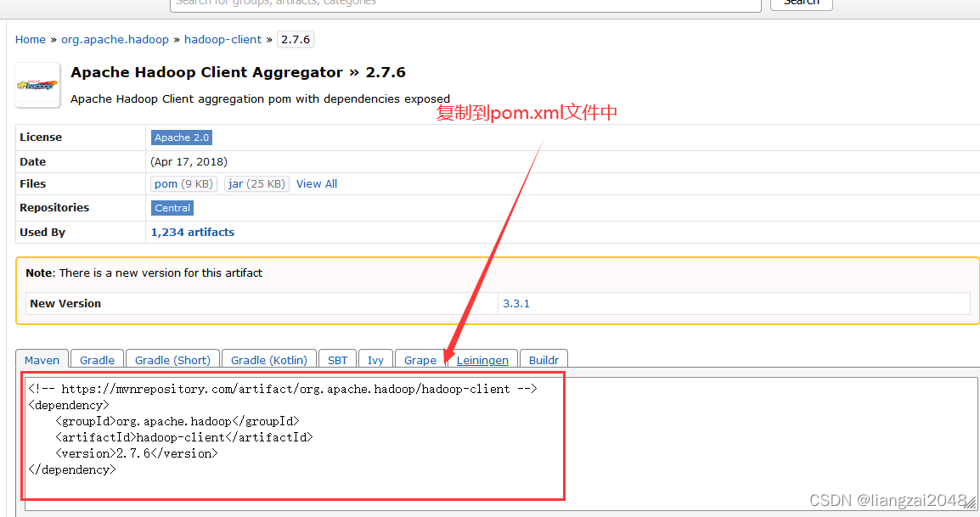
Task: Switch to the Ivy tab
Action: click(375, 359)
